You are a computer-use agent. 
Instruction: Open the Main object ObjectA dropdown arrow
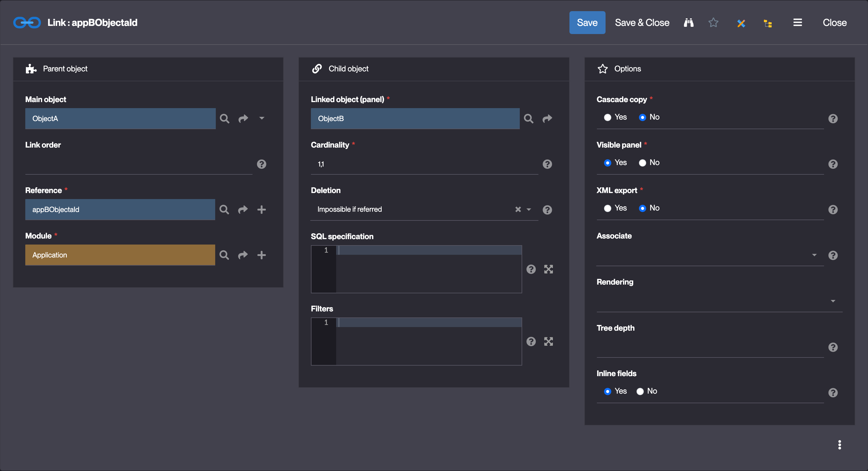262,118
